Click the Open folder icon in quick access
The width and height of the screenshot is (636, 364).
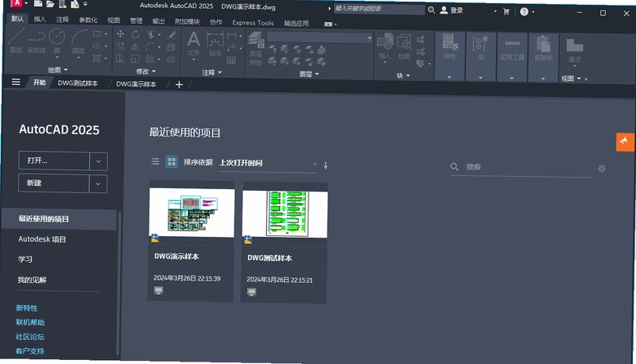coord(50,4)
